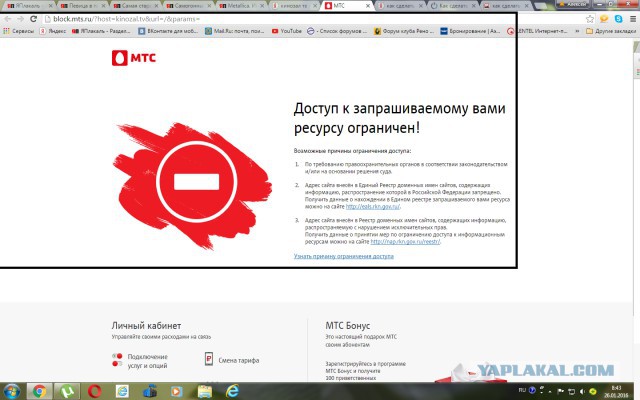
Task: Open Подключение услуг и опций
Action: point(147,361)
